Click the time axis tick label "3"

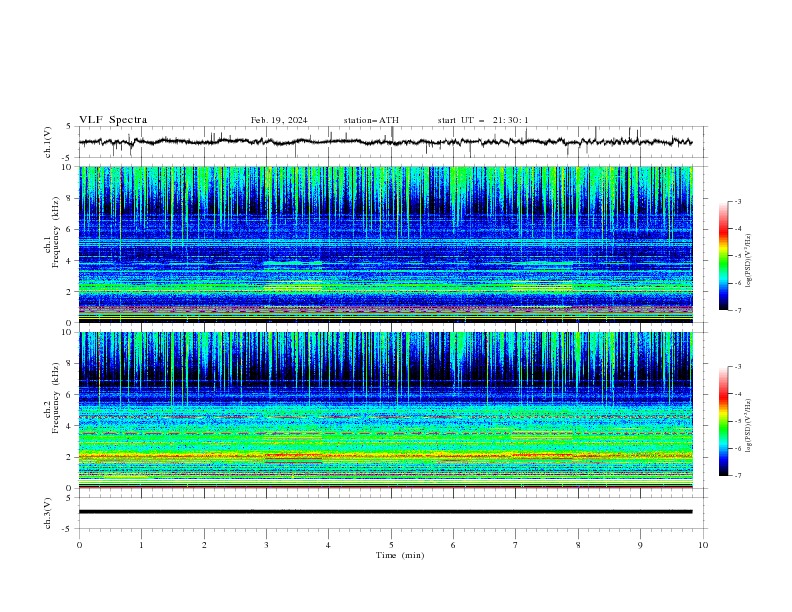click(x=266, y=545)
